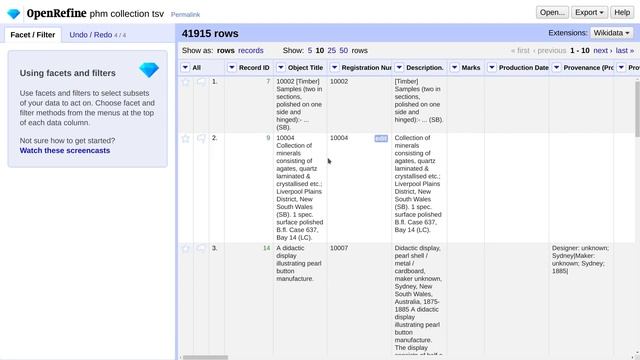Open Watch these screencasts link
The height and width of the screenshot is (360, 640).
(65, 150)
